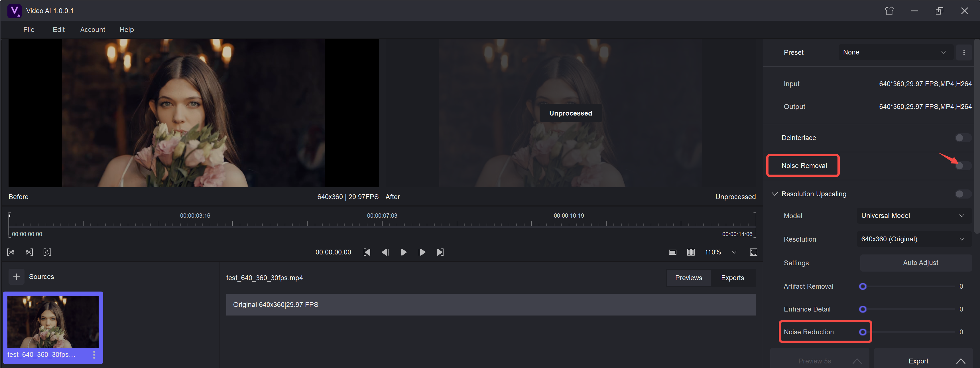
Task: Open the source clip three-dot menu
Action: tap(94, 355)
